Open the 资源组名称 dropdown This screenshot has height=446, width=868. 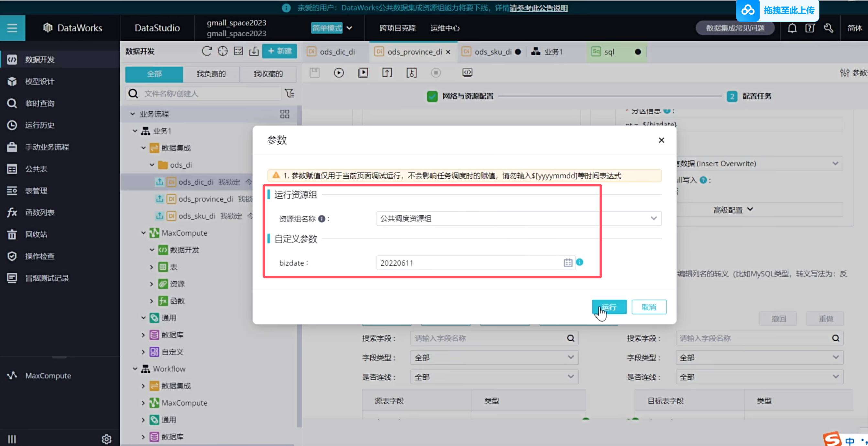coord(519,218)
